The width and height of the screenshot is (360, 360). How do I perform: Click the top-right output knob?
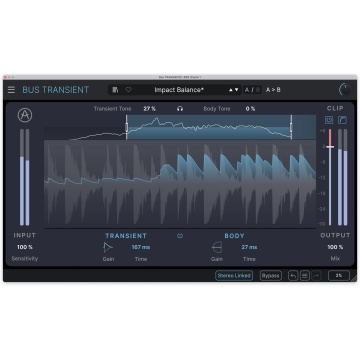pyautogui.click(x=345, y=90)
